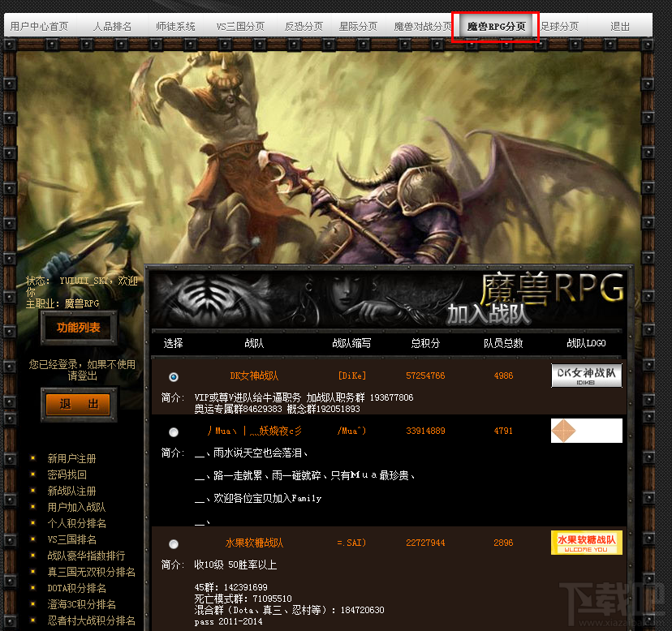The height and width of the screenshot is (631, 672).
Task: Click the 功能列表 button
Action: coord(79,328)
